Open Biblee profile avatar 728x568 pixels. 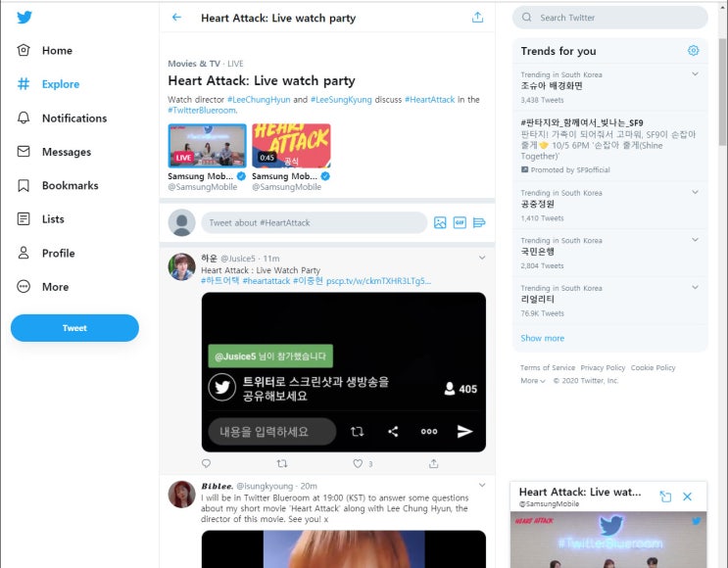click(x=181, y=495)
